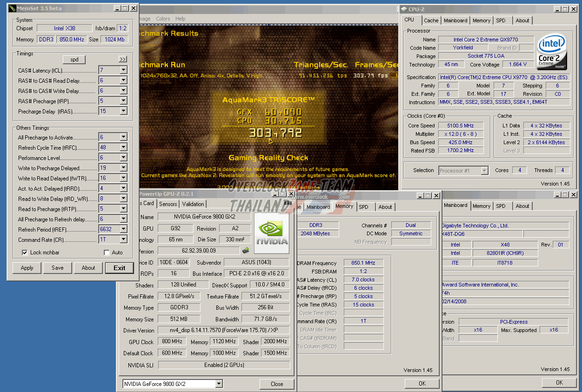The image size is (582, 392).
Task: Switch to Cache tab in CPU-Z
Action: click(431, 20)
